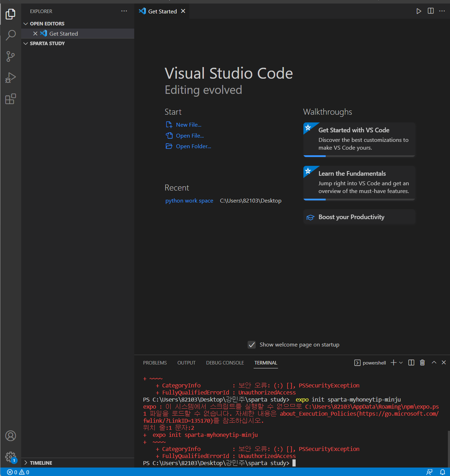The height and width of the screenshot is (476, 450).
Task: Open editor More Actions ellipsis
Action: [442, 11]
